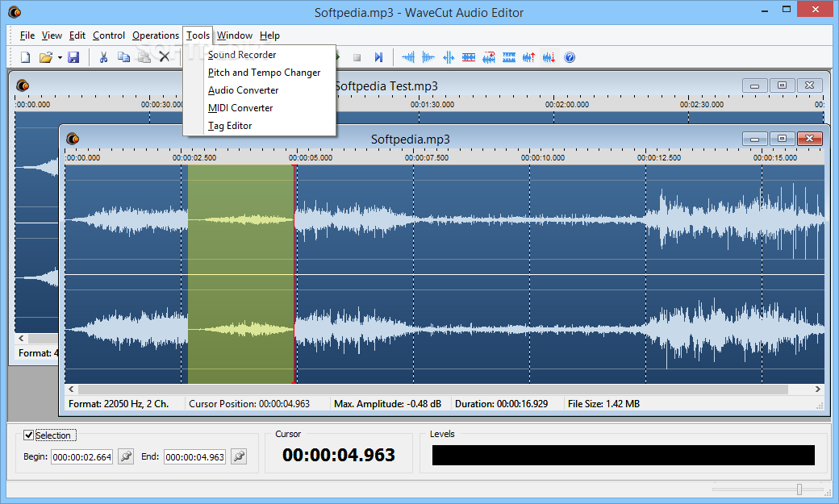
Task: Click the waveform icon with red swap arrows
Action: click(x=489, y=57)
